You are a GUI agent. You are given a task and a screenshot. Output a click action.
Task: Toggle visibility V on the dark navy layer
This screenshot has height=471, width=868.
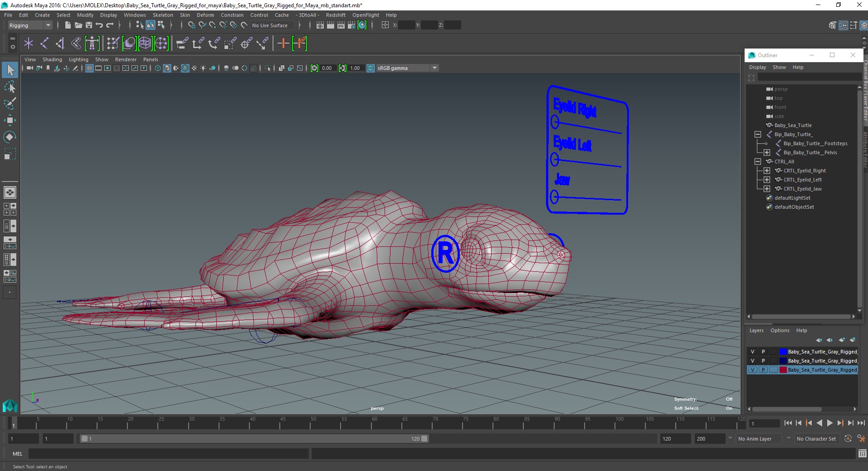tap(753, 361)
